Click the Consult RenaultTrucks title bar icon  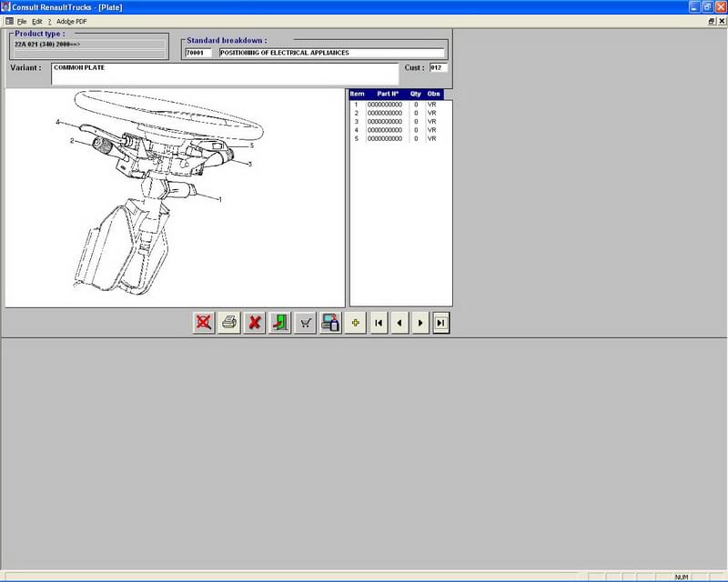click(x=5, y=6)
